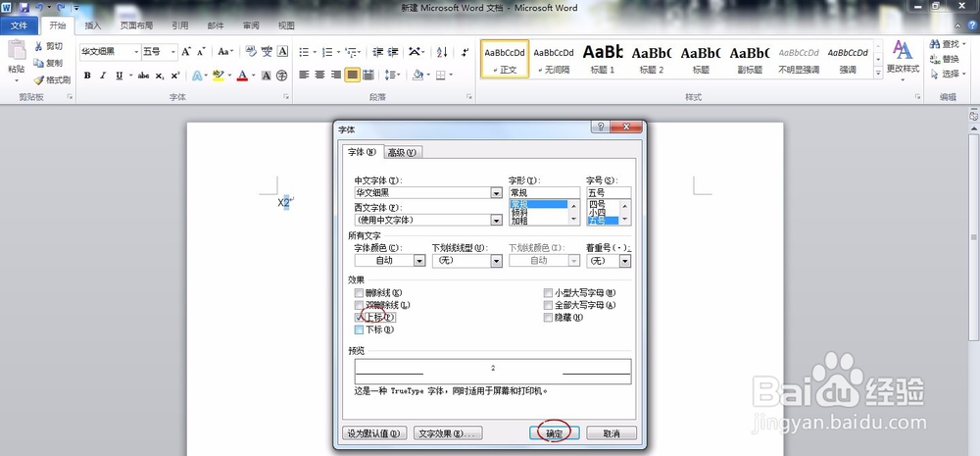980x456 pixels.
Task: Check the 全部大写字母 checkbox
Action: click(548, 305)
